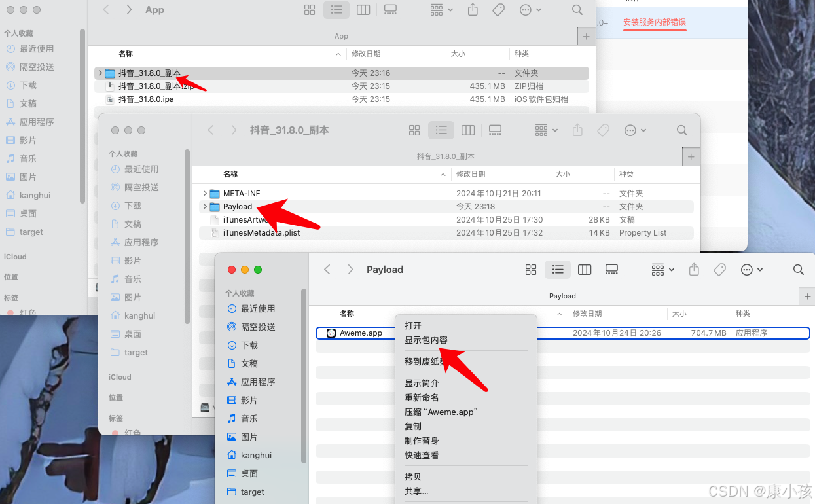This screenshot has width=815, height=504.
Task: Click search icon in 抖音_31.8.0_副本 window
Action: pos(682,130)
